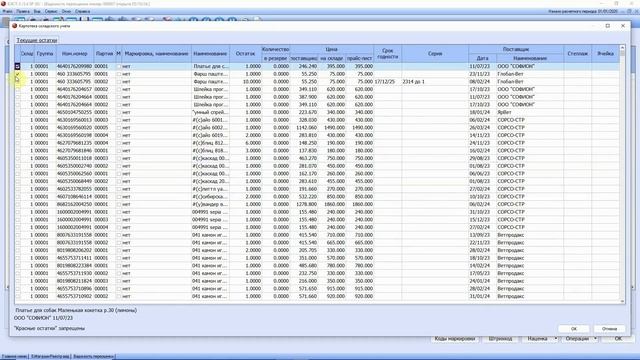Click the Дата column header under Поставщик
Screen dimensions: 640x360
point(482,58)
